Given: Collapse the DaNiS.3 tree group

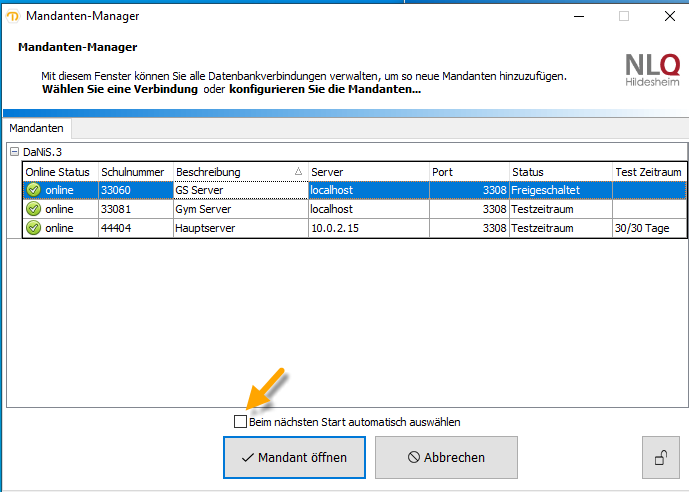Looking at the screenshot, I should (x=14, y=151).
